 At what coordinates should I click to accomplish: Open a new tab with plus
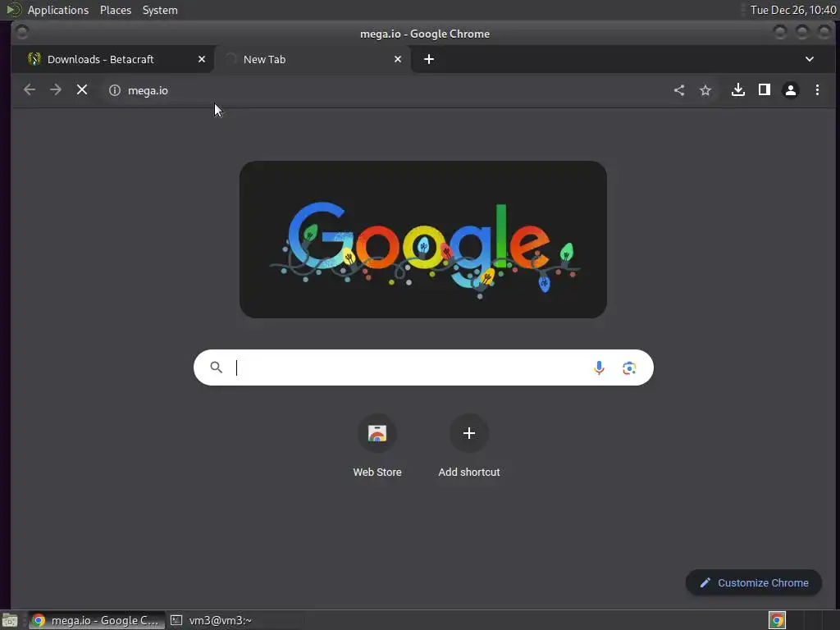[x=429, y=59]
